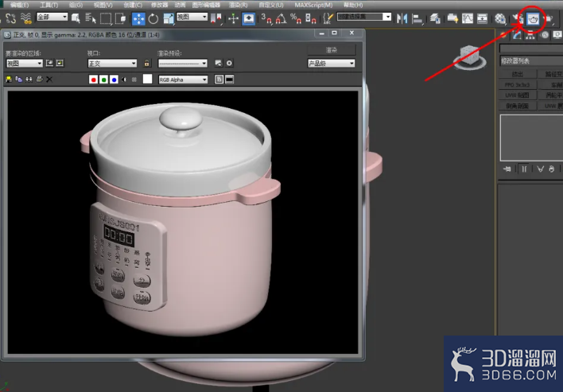563x392 pixels.
Task: Toggle the blue channel button
Action: (x=115, y=80)
